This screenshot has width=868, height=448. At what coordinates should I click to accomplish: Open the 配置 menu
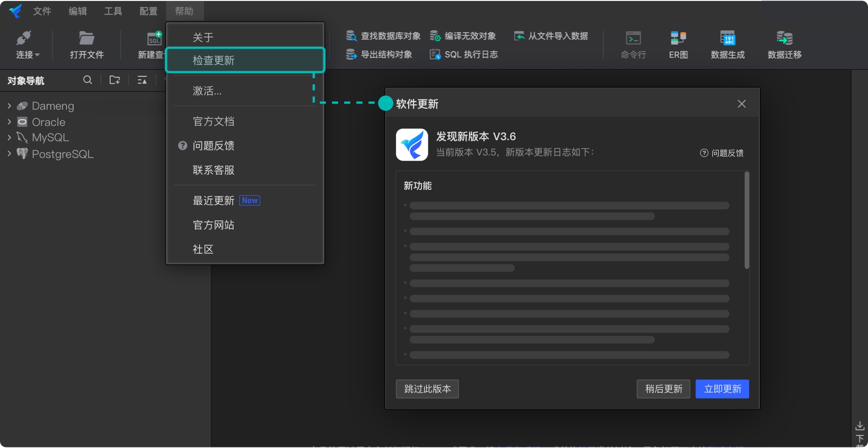pyautogui.click(x=149, y=11)
